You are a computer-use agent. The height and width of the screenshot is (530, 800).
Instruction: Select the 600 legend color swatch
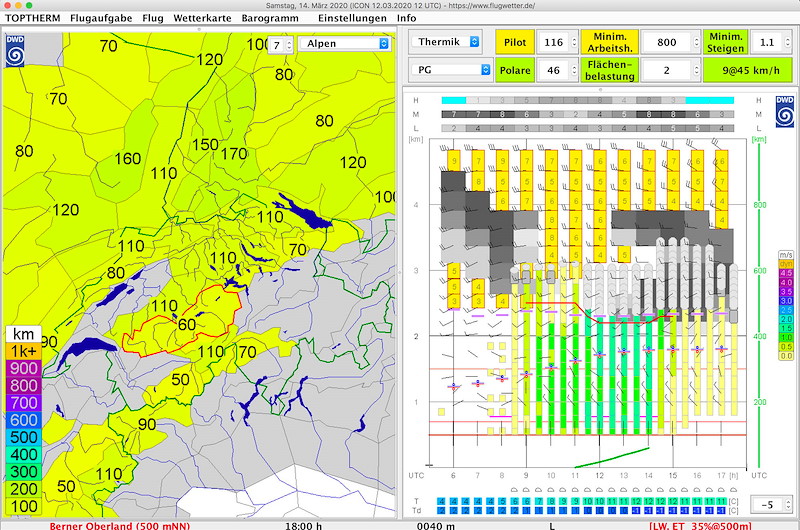24,420
